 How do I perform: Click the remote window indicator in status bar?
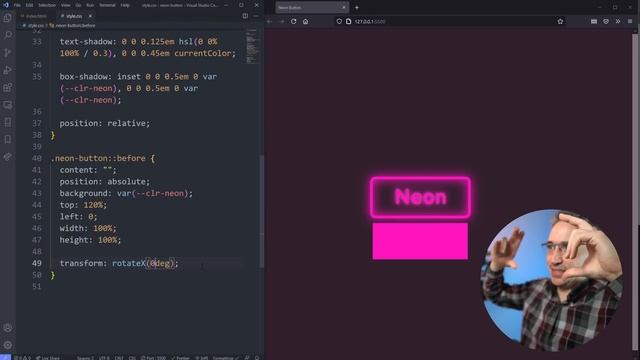click(5, 358)
